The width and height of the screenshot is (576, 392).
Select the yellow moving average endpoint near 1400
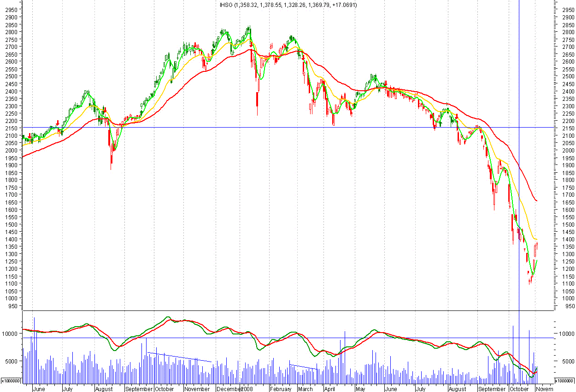pyautogui.click(x=537, y=240)
